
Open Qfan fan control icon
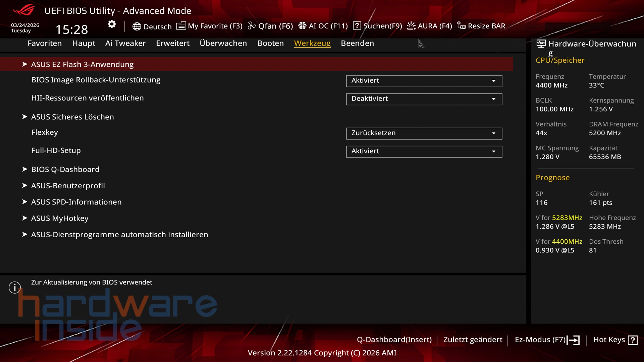coord(252,26)
